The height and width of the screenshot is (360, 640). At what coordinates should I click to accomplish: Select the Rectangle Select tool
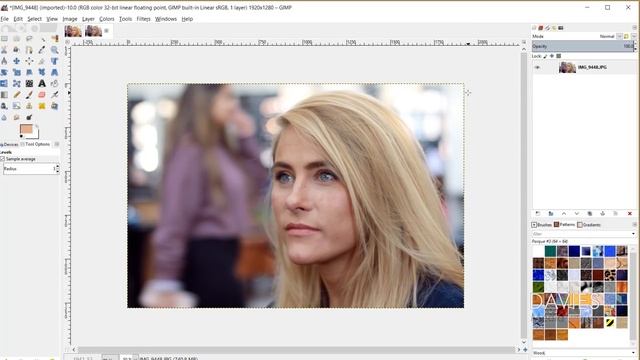coord(4,38)
